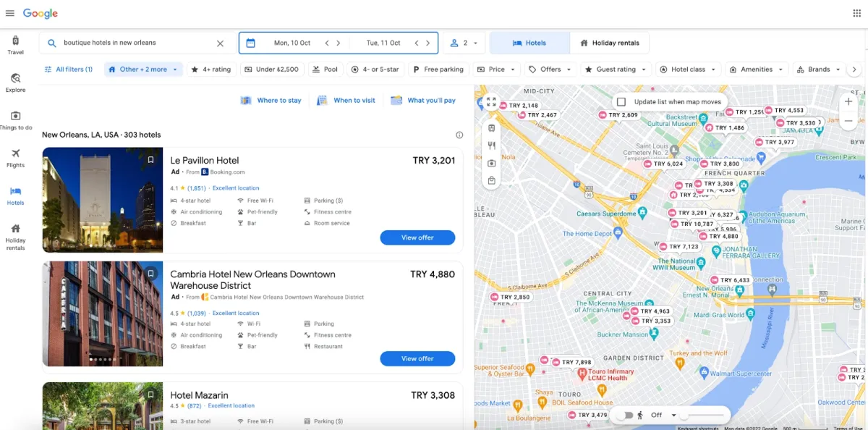The height and width of the screenshot is (430, 868).
Task: Toggle the Under ₺2,500 filter chip
Action: (271, 69)
